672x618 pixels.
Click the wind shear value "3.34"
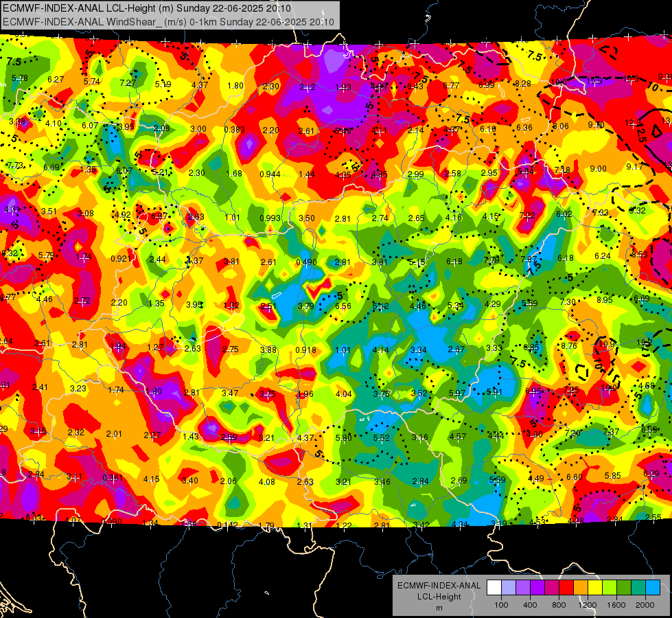pos(418,350)
